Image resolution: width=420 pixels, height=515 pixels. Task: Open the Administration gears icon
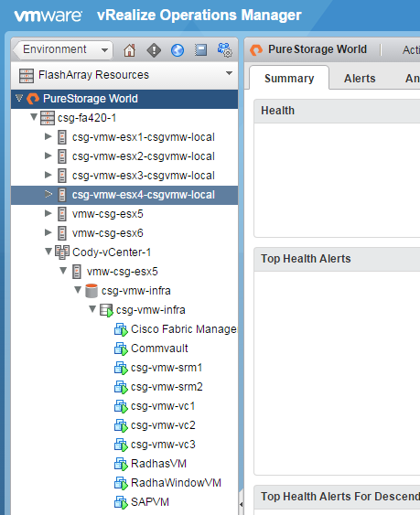click(x=225, y=50)
